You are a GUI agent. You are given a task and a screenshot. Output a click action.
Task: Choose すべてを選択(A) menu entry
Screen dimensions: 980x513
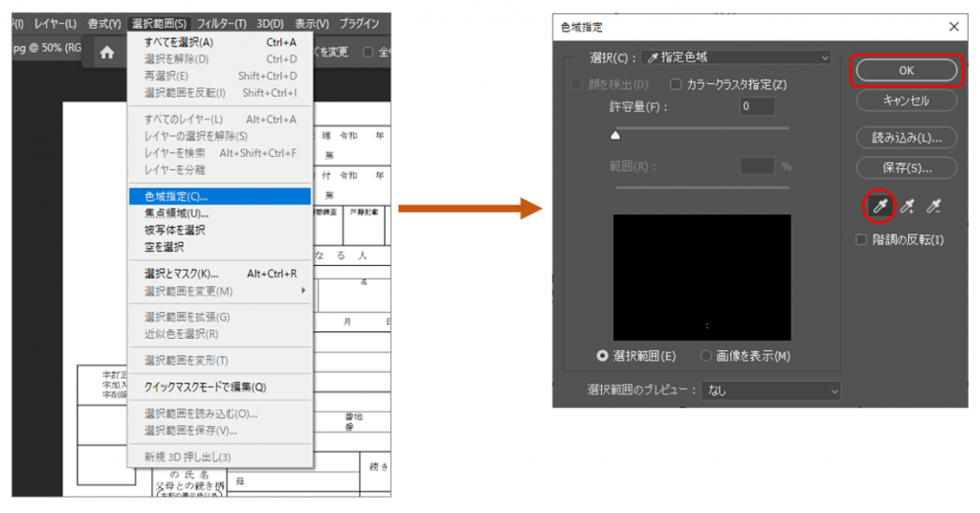(220, 42)
